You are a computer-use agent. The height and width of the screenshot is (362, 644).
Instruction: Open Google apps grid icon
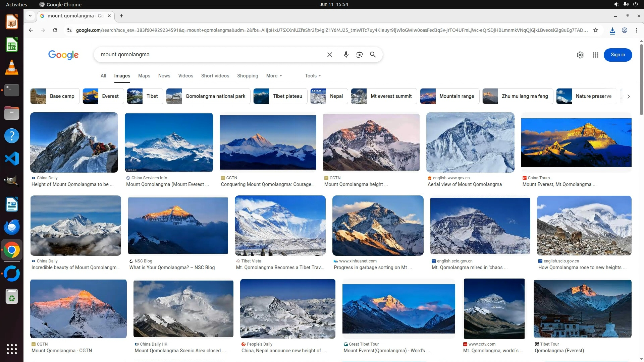click(x=595, y=55)
